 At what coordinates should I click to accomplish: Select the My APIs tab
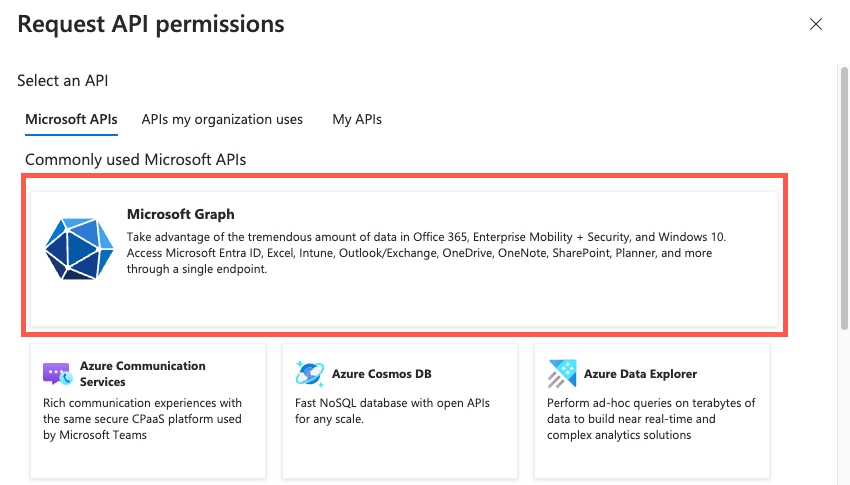point(357,119)
